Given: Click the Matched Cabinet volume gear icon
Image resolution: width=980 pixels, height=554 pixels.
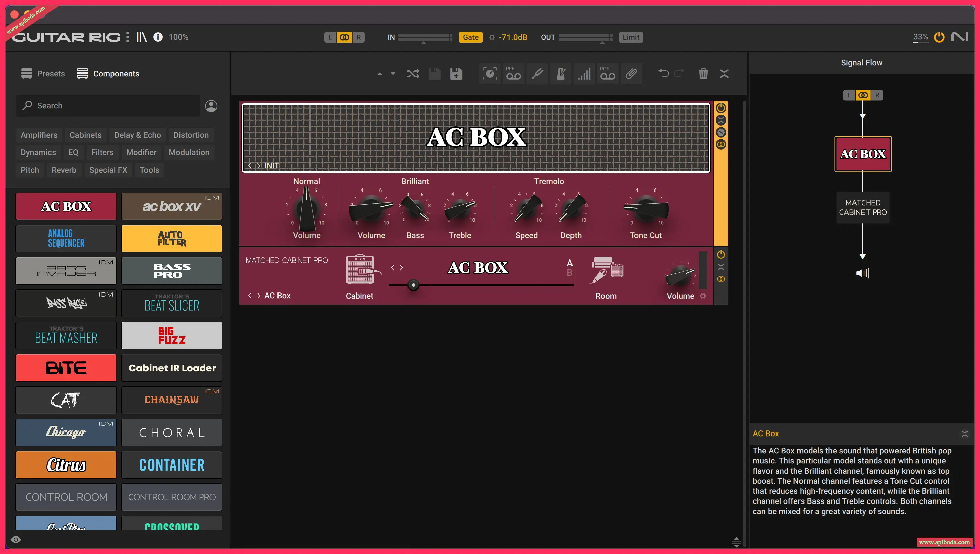Looking at the screenshot, I should click(x=703, y=296).
